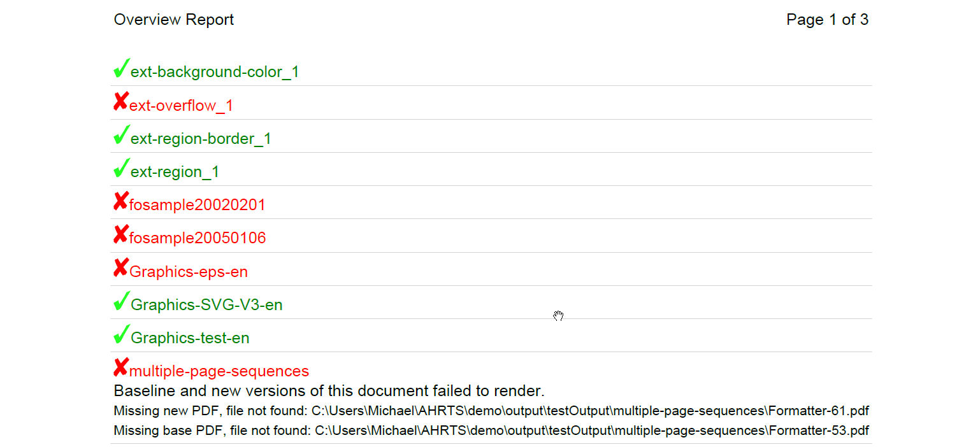
Task: Click green checkmark beside Graphics-test-en
Action: [121, 334]
